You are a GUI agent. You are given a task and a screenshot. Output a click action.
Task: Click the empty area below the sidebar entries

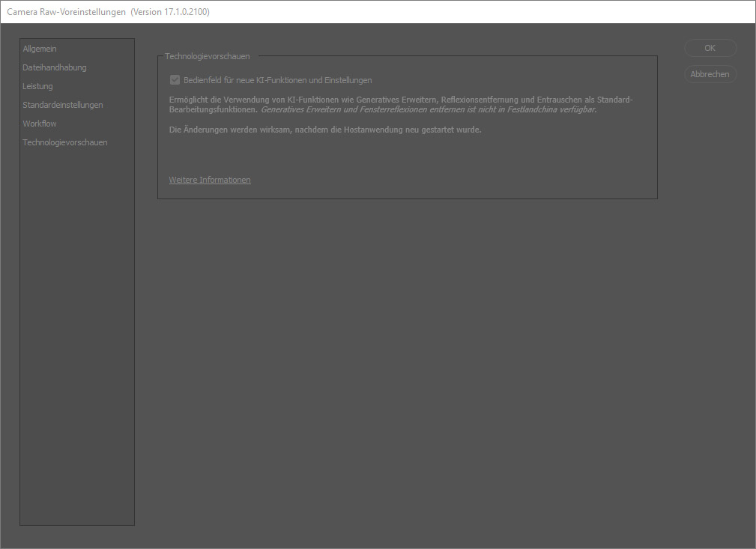tap(76, 337)
